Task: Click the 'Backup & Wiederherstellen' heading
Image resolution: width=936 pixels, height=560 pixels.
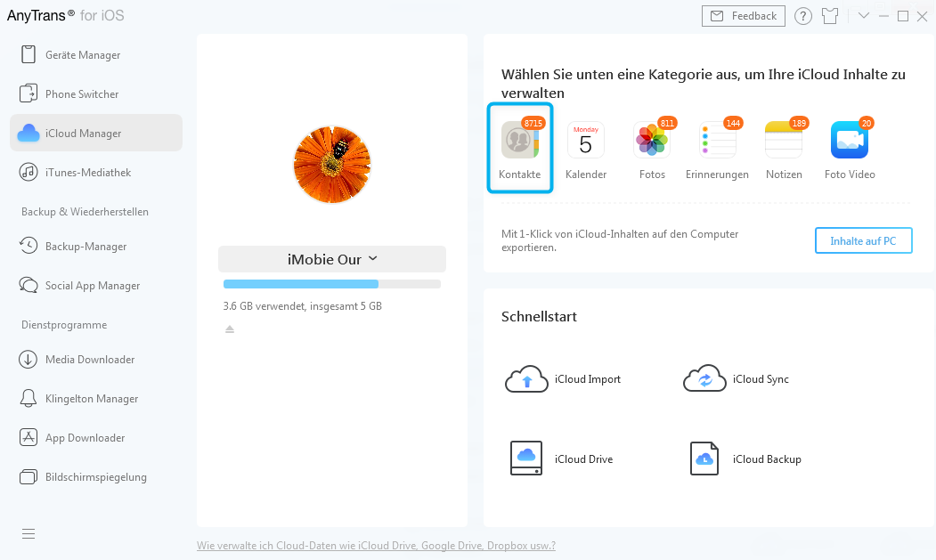Action: (85, 211)
